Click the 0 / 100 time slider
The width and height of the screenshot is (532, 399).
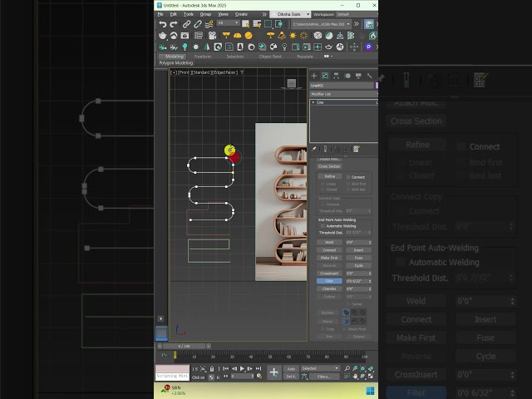[185, 346]
